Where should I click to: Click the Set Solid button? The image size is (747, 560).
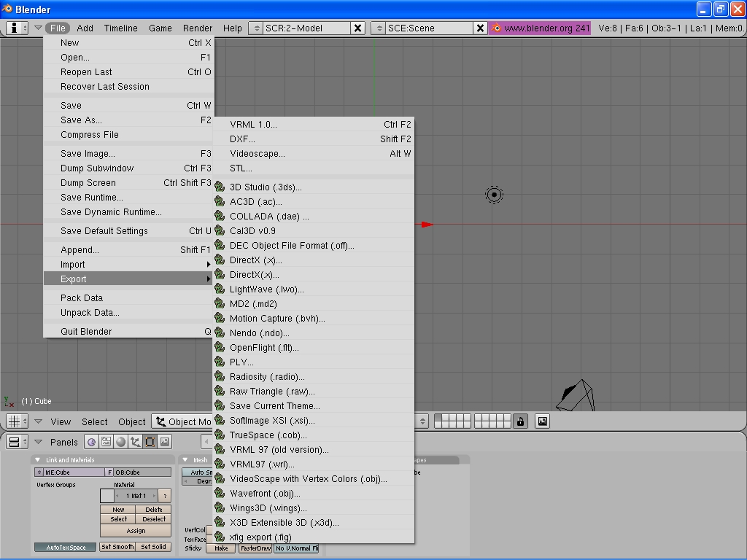(x=153, y=547)
